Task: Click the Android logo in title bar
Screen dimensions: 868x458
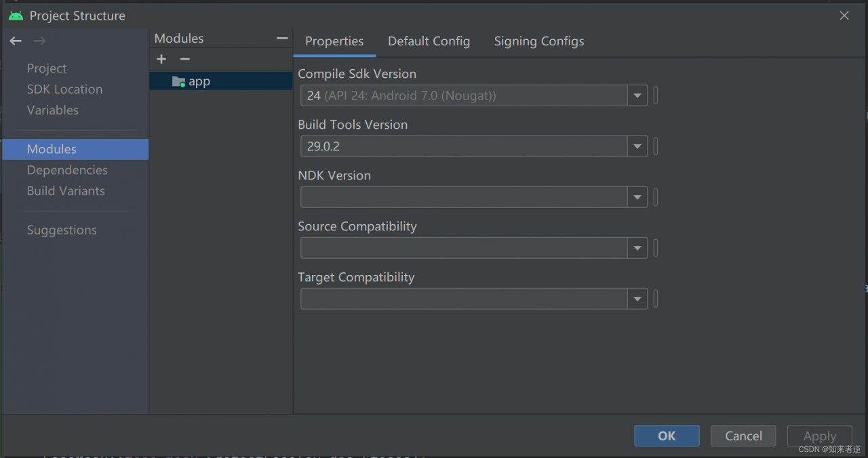Action: coord(16,16)
